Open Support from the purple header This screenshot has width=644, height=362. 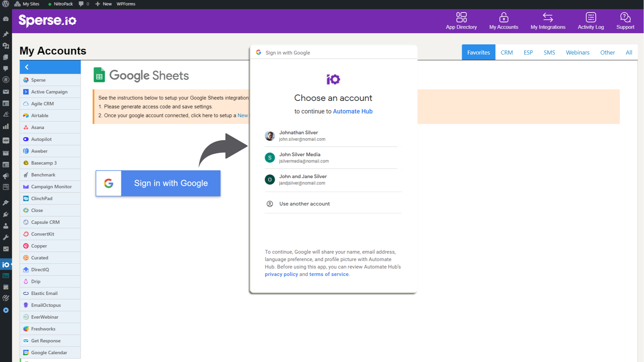(x=625, y=21)
